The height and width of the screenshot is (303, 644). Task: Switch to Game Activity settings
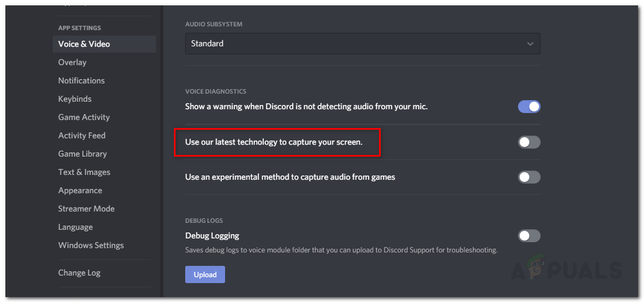(x=84, y=117)
